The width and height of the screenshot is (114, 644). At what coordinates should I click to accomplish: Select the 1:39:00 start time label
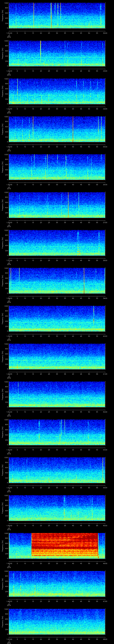tap(9, 336)
